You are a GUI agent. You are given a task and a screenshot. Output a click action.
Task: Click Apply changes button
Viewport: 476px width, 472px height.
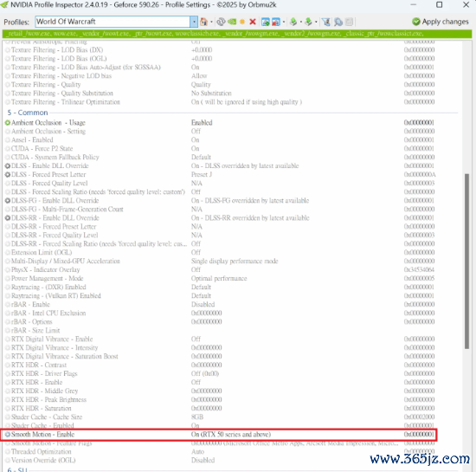441,22
